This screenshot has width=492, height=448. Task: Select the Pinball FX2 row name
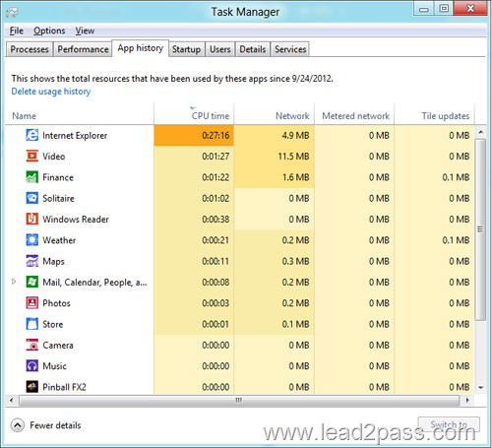click(x=64, y=387)
